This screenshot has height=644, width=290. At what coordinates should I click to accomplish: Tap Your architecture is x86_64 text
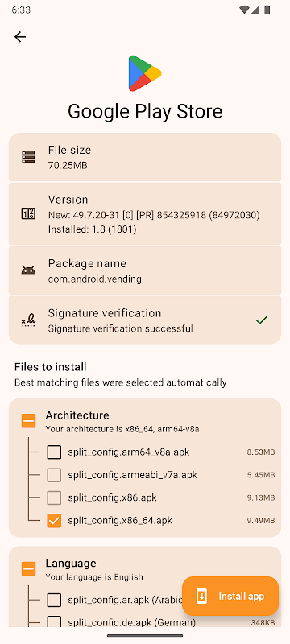tap(122, 430)
